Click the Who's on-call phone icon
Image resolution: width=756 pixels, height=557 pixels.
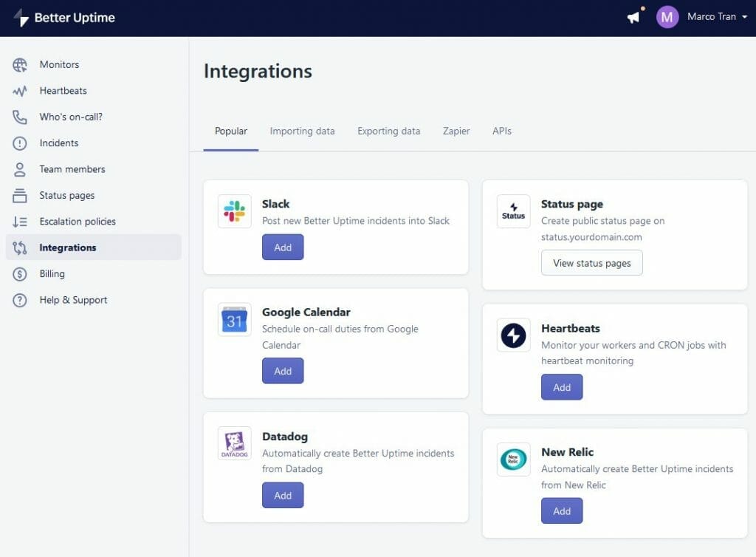pyautogui.click(x=18, y=117)
